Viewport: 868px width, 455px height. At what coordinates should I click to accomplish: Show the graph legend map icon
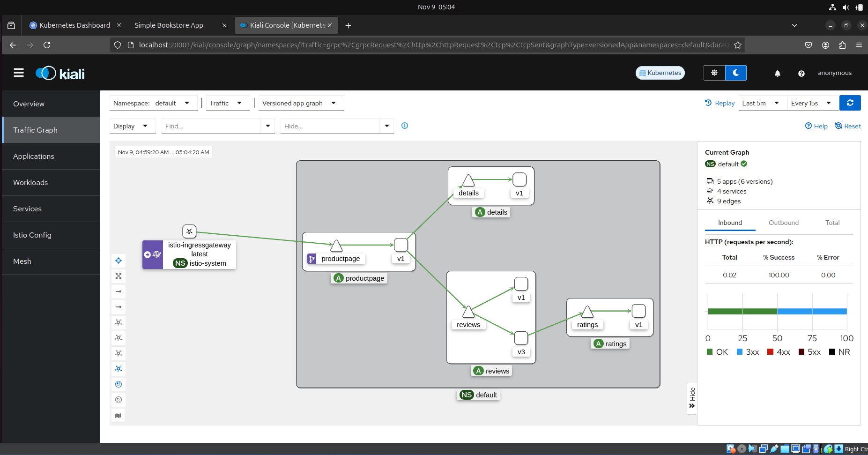click(x=119, y=416)
